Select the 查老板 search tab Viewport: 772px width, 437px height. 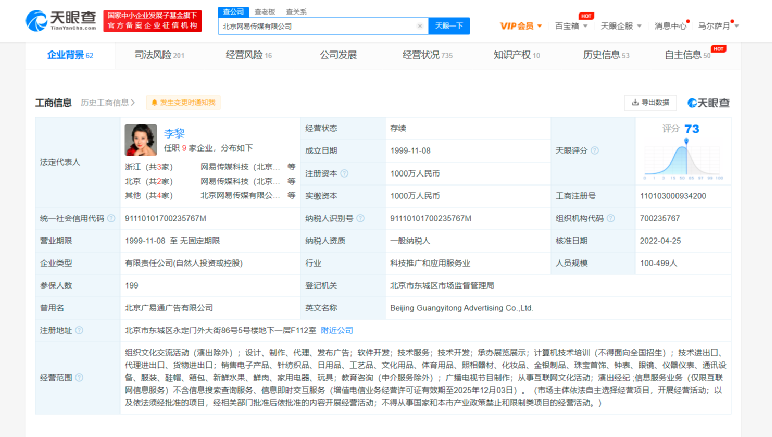pyautogui.click(x=265, y=12)
